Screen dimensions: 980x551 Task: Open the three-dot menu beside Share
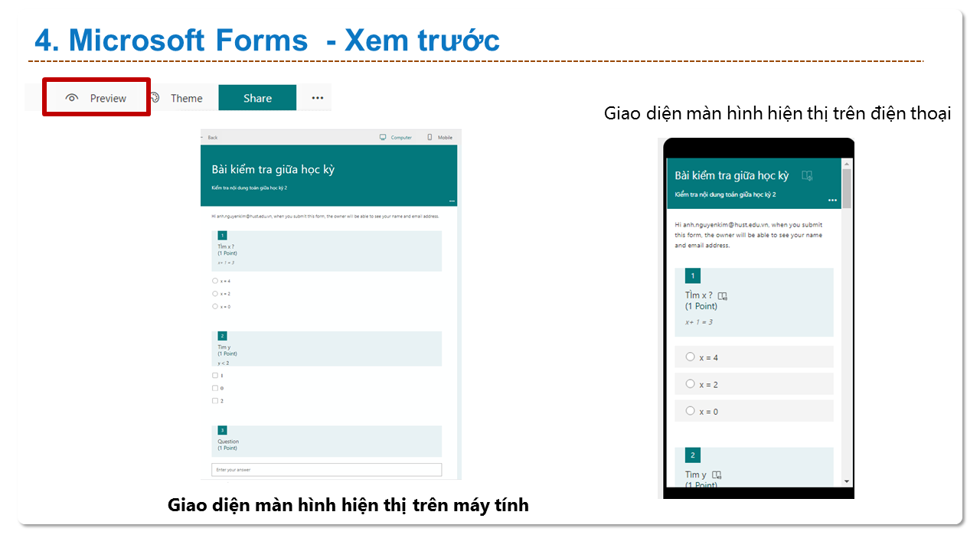[318, 98]
